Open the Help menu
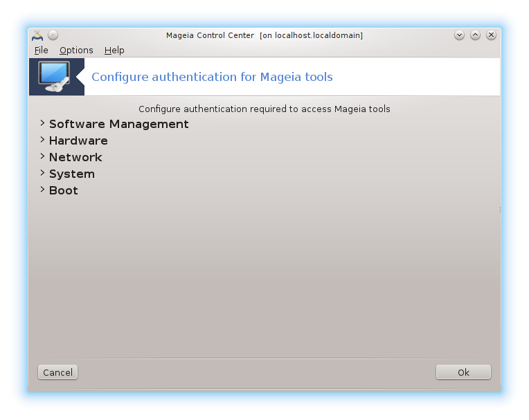This screenshot has height=420, width=529. [x=114, y=50]
